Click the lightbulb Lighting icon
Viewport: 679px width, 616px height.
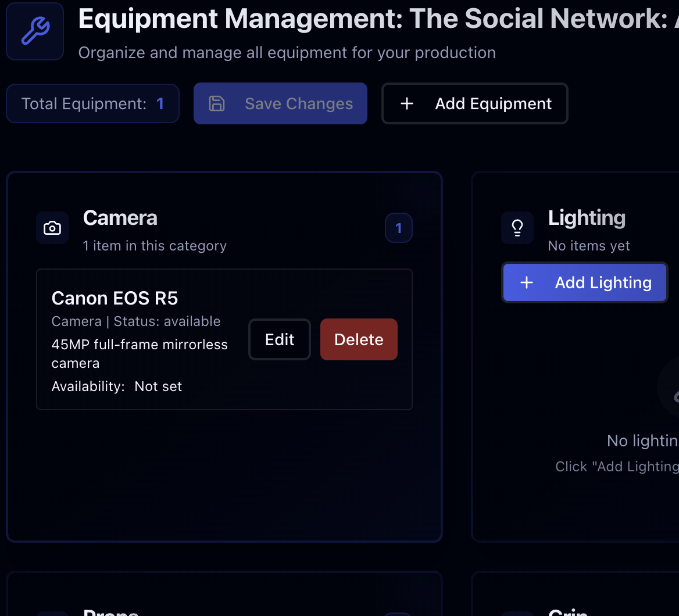point(517,228)
